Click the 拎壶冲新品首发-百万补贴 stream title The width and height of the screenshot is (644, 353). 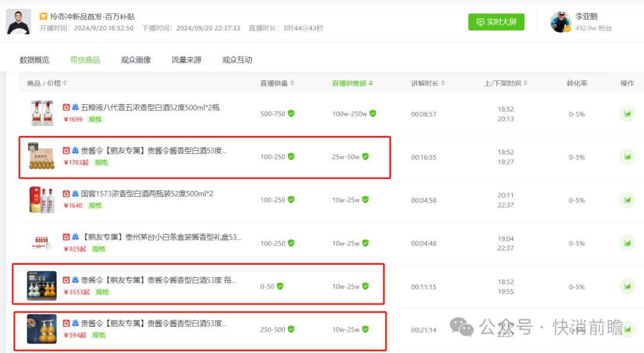[92, 17]
